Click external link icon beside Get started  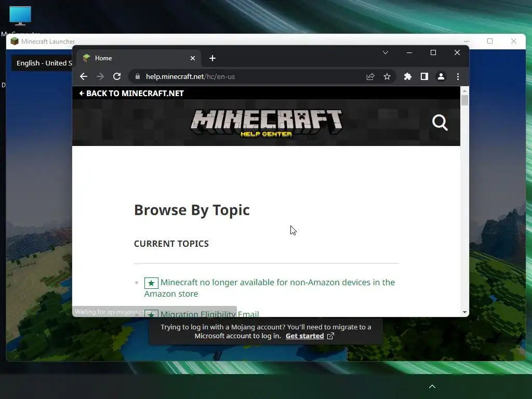[x=330, y=336]
